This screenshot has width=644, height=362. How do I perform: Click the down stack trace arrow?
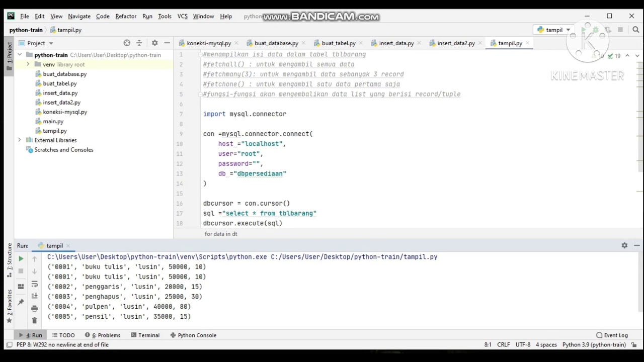[34, 271]
